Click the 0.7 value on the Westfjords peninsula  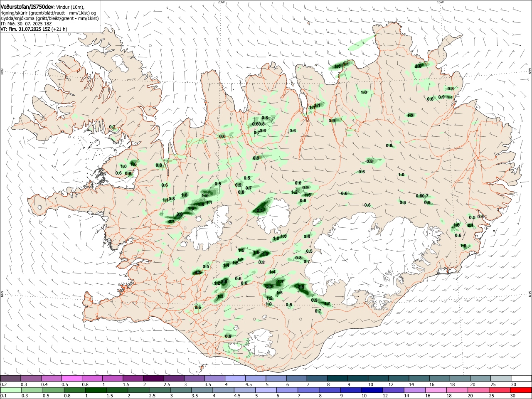point(112,127)
